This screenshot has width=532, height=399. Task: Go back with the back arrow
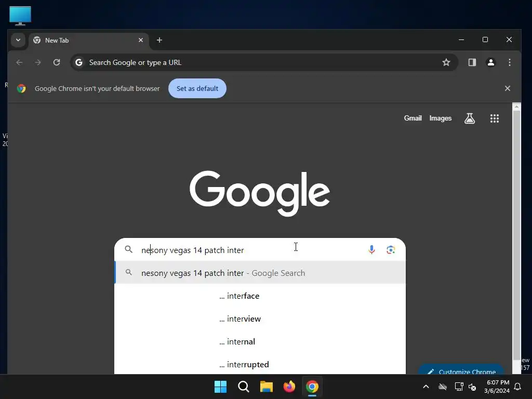click(x=19, y=62)
